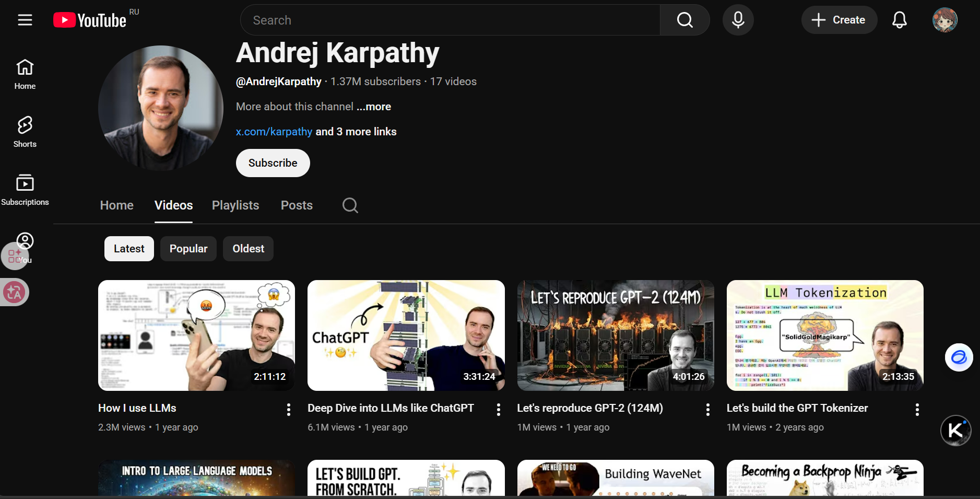Open options for Let's reproduce GPT-2 video

707,410
